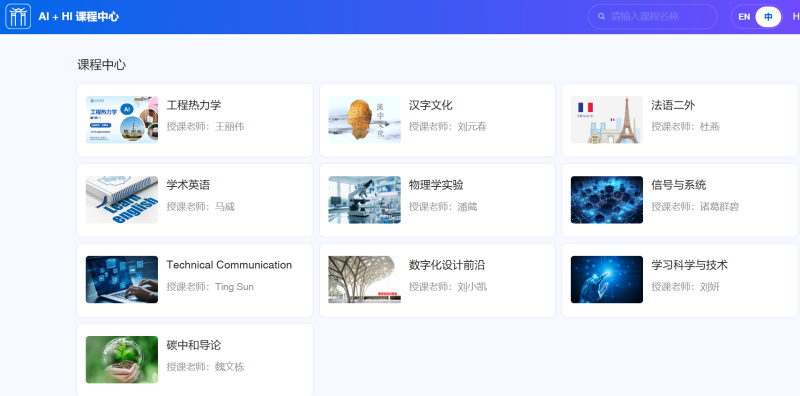
Task: Click the 信号与系统 course title
Action: (679, 185)
